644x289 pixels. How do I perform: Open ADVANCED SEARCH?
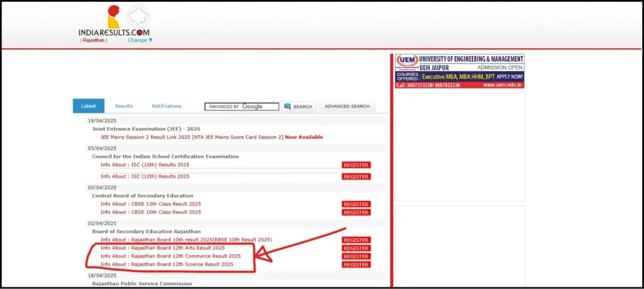[x=347, y=106]
